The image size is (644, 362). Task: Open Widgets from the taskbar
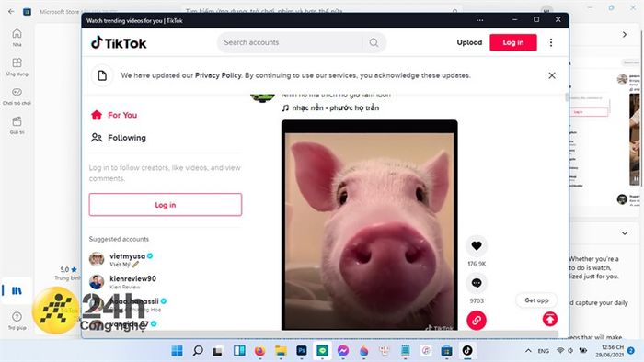click(x=239, y=351)
